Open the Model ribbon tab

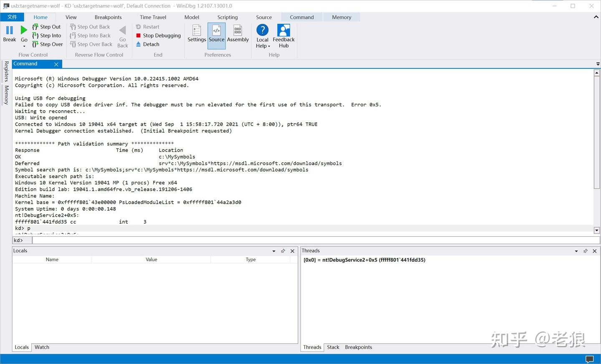[192, 17]
